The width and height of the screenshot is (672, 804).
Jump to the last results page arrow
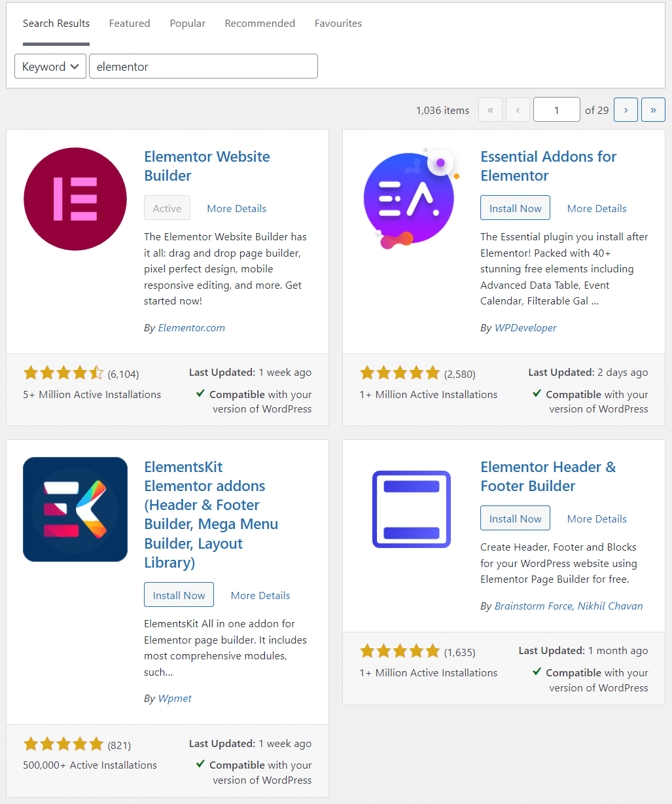pos(653,110)
